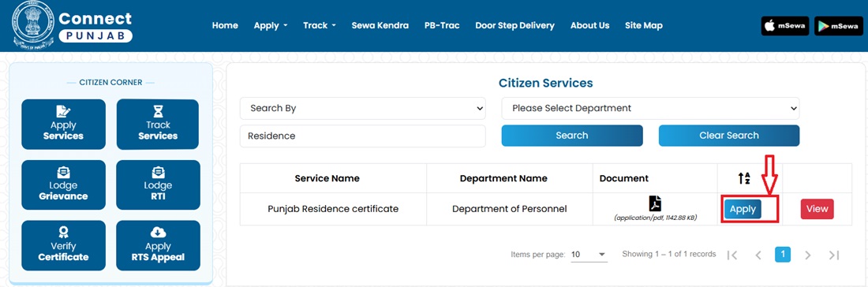Expand the Search By dropdown

click(363, 108)
